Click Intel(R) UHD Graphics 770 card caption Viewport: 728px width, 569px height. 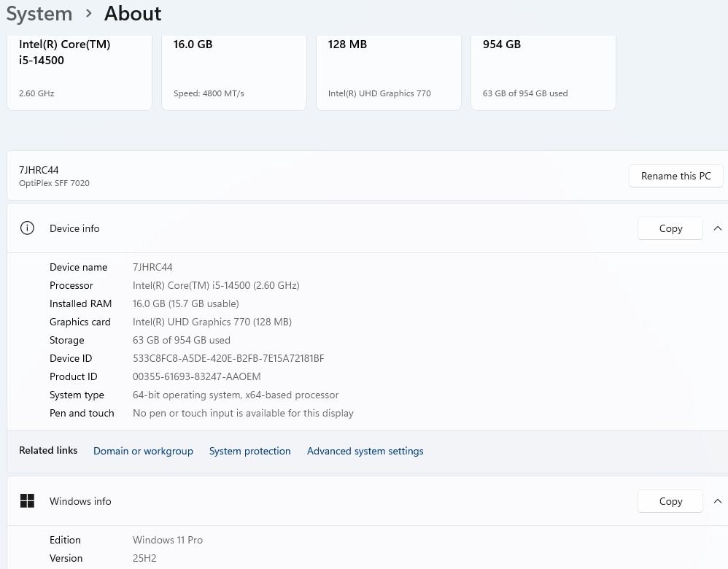click(x=379, y=93)
